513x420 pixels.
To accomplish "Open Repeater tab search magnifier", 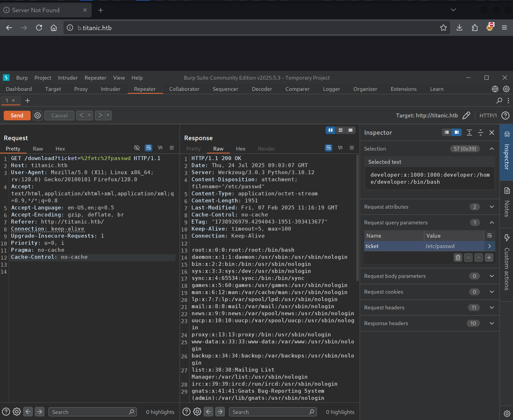I will tap(499, 101).
